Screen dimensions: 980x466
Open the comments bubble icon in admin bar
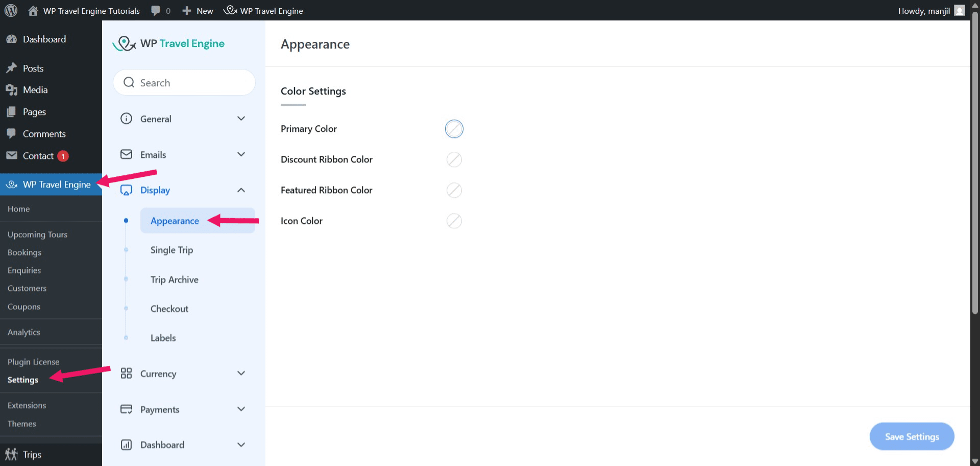(x=156, y=11)
